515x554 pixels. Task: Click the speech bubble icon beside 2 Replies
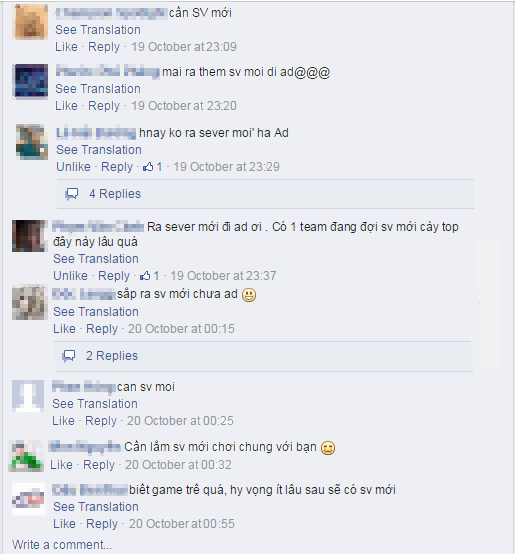[69, 356]
